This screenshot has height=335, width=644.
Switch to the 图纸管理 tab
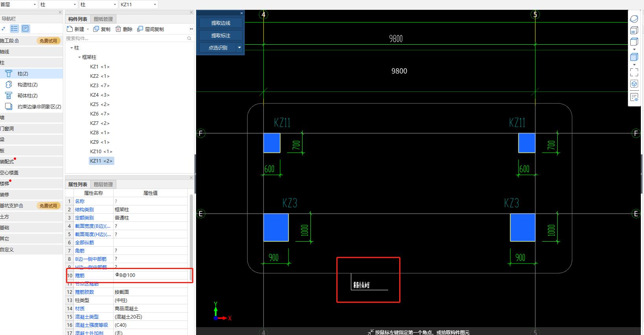(103, 19)
